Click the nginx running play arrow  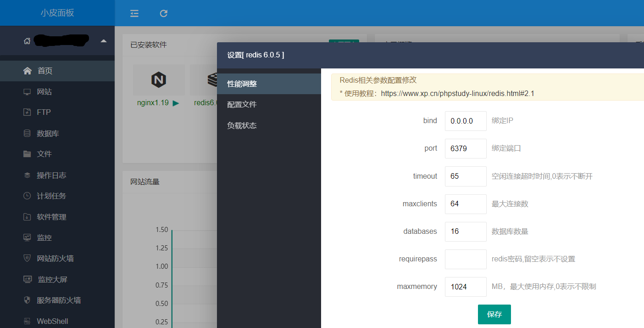[x=176, y=103]
